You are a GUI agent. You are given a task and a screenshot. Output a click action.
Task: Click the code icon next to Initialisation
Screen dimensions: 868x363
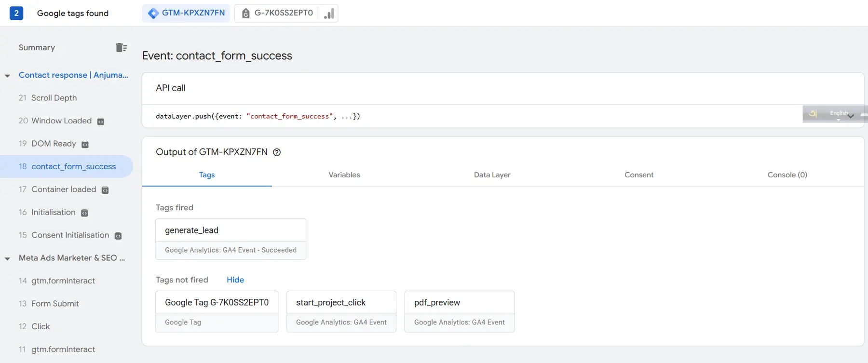point(84,213)
